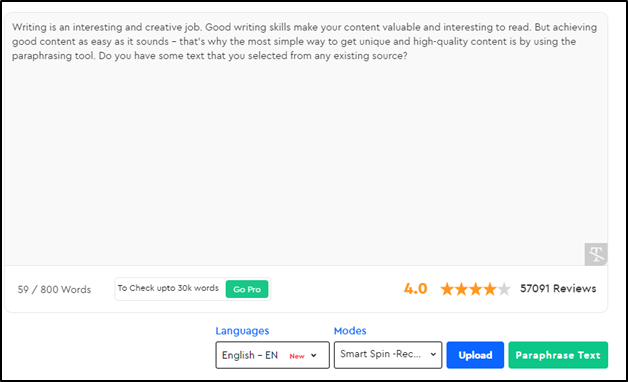Click the third orange rating star

pyautogui.click(x=475, y=289)
